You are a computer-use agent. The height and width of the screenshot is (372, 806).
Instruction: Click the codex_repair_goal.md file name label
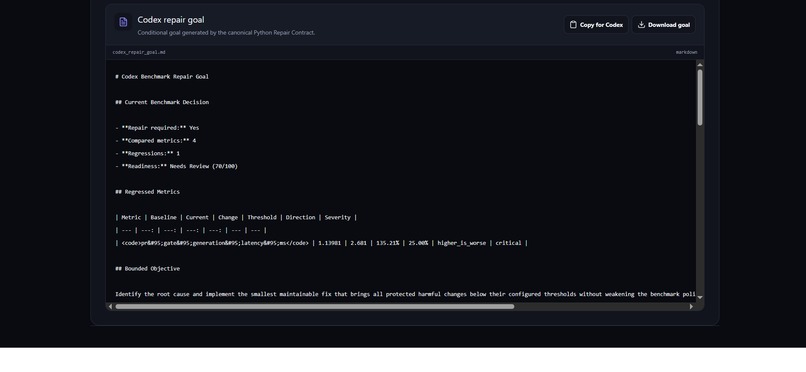click(139, 52)
